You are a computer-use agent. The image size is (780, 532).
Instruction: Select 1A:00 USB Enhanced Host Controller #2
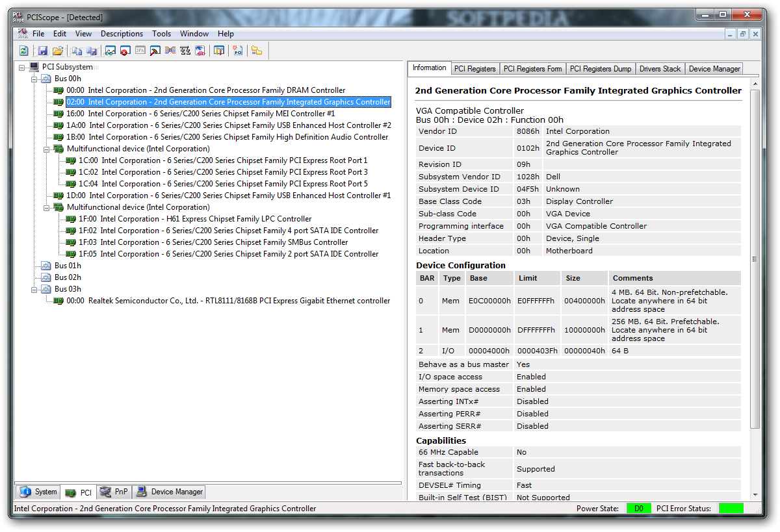point(229,125)
